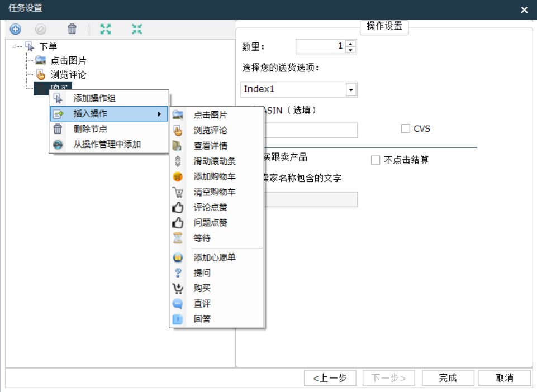Click the wishlist icon beside 添加心愿单
This screenshot has width=537, height=392.
pyautogui.click(x=178, y=257)
